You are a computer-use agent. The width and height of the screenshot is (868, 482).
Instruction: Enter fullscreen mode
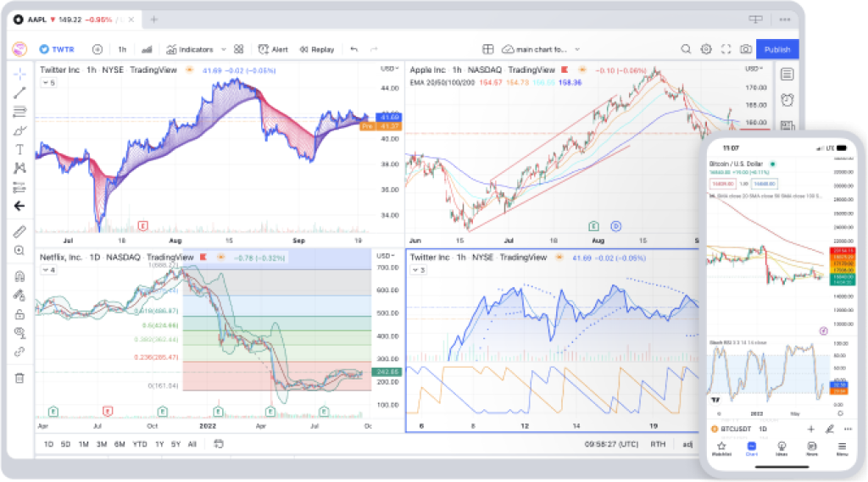point(726,49)
